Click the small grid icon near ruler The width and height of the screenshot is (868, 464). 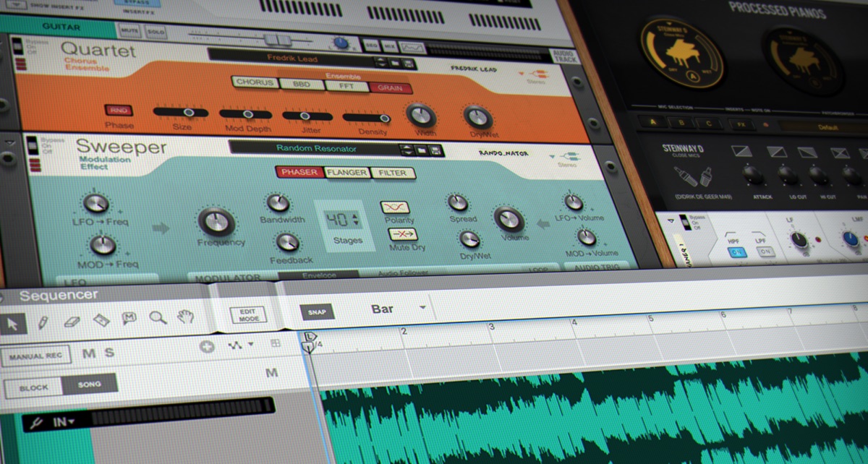[276, 343]
